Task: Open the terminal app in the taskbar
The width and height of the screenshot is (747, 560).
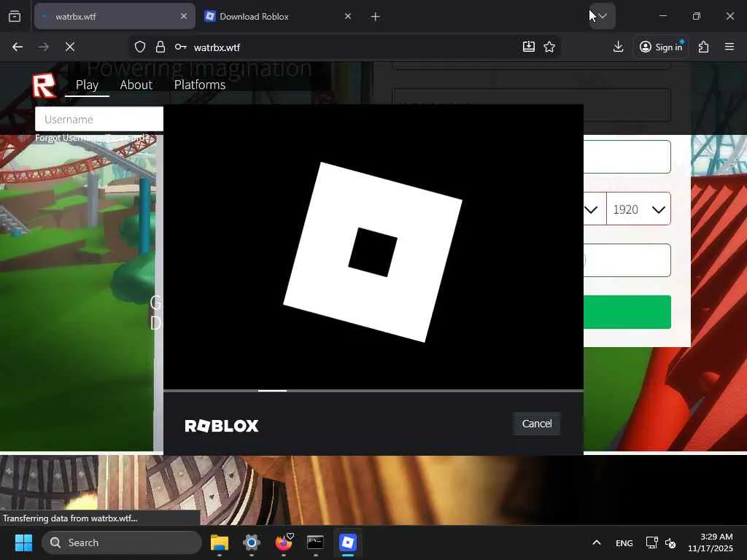Action: (315, 542)
